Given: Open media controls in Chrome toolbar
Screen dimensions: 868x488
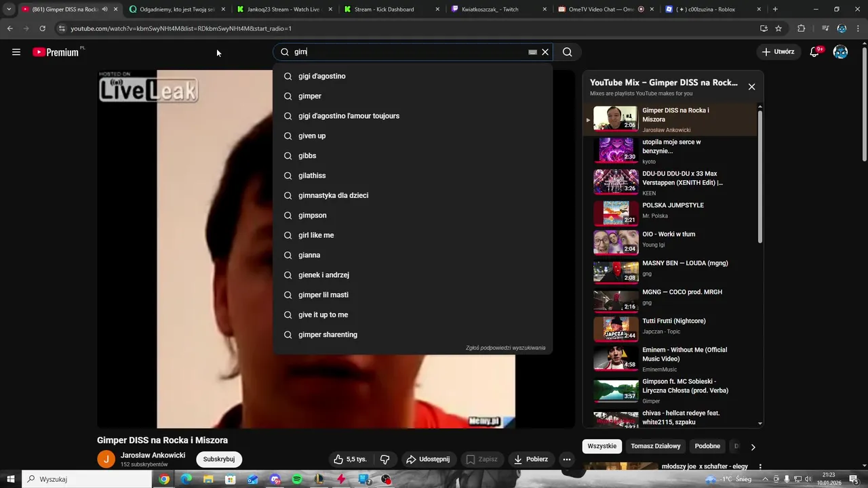Looking at the screenshot, I should pos(825,28).
